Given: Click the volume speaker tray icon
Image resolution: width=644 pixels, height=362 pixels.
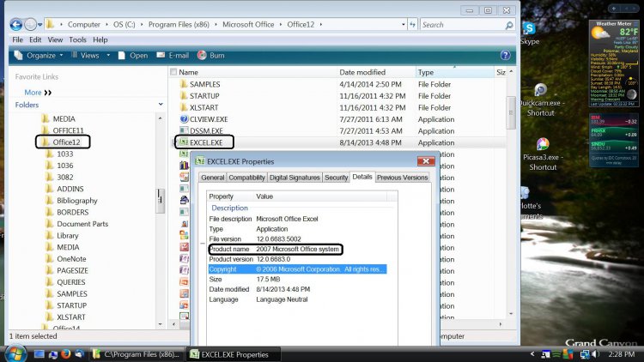Looking at the screenshot, I should click(x=595, y=354).
